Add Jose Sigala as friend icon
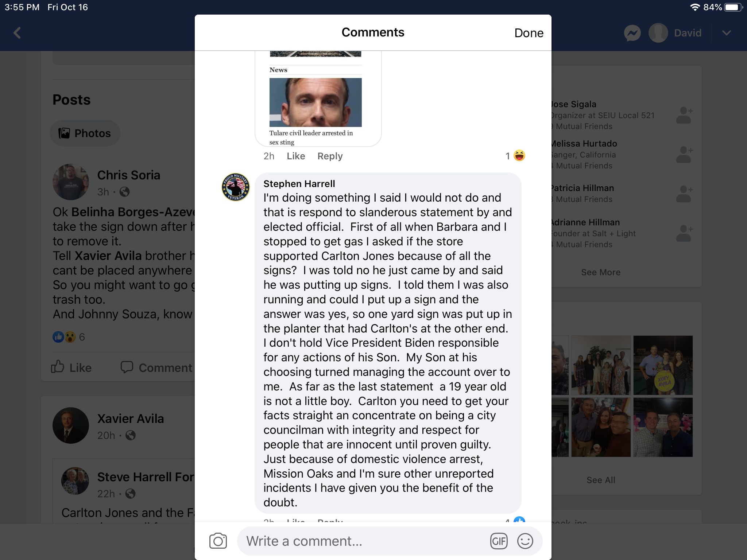The width and height of the screenshot is (747, 560). pyautogui.click(x=684, y=115)
